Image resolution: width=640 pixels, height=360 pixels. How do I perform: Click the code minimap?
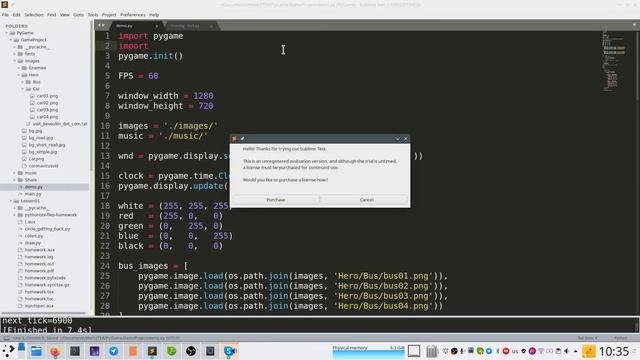coord(613,61)
